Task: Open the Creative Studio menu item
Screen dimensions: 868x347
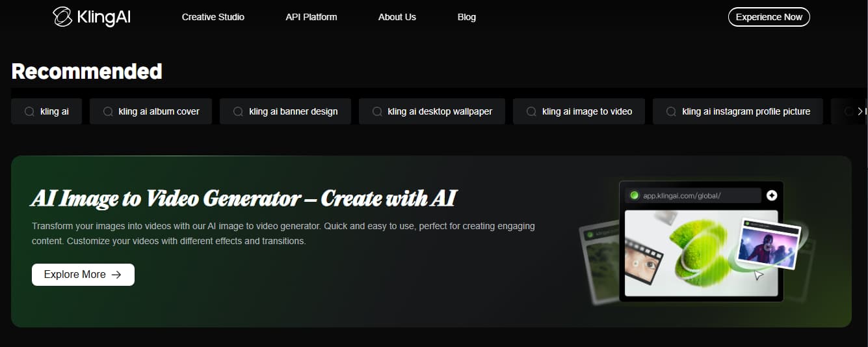Action: click(213, 17)
